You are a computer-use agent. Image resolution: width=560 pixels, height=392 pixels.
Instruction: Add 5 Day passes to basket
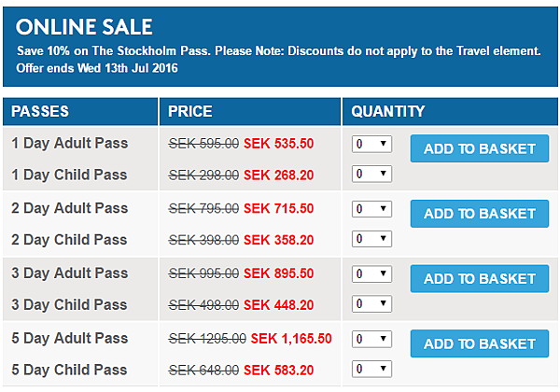point(480,343)
